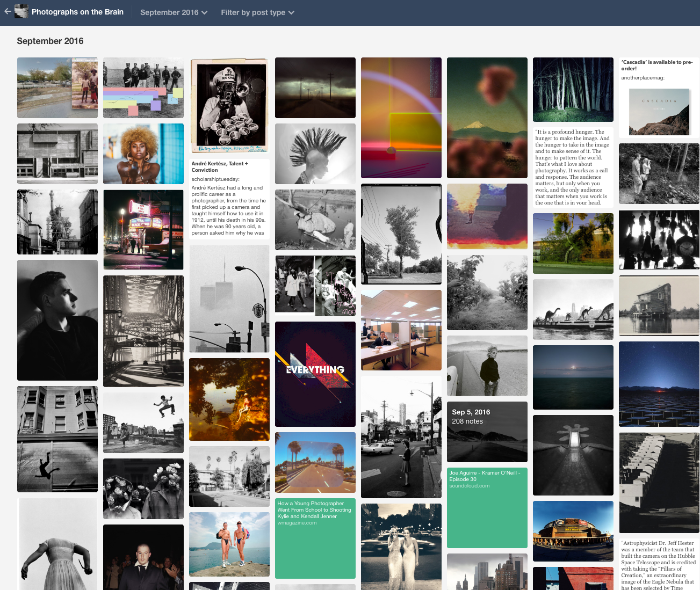This screenshot has width=700, height=590.
Task: Open the dark road under stormy sky photo
Action: point(315,88)
